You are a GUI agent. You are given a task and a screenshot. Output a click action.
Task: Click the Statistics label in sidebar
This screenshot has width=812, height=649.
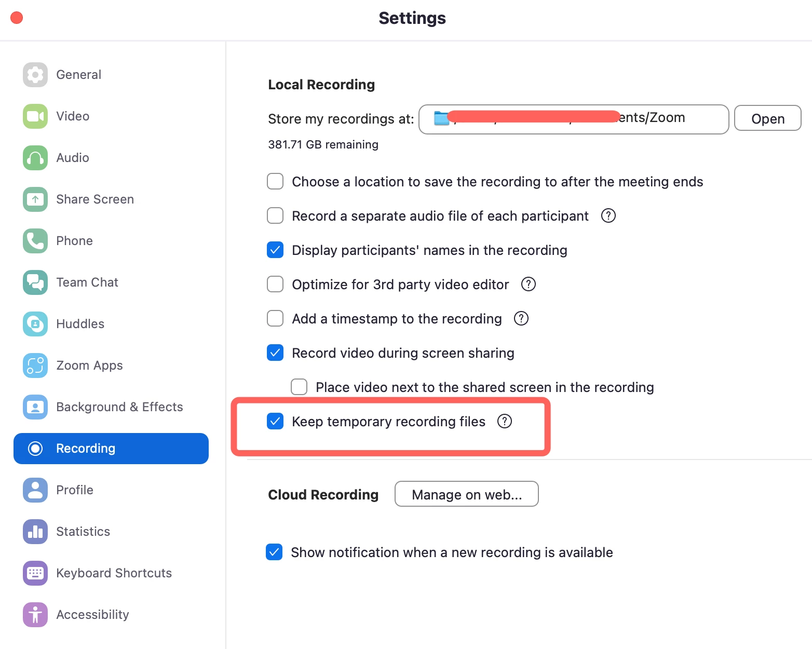pyautogui.click(x=83, y=532)
